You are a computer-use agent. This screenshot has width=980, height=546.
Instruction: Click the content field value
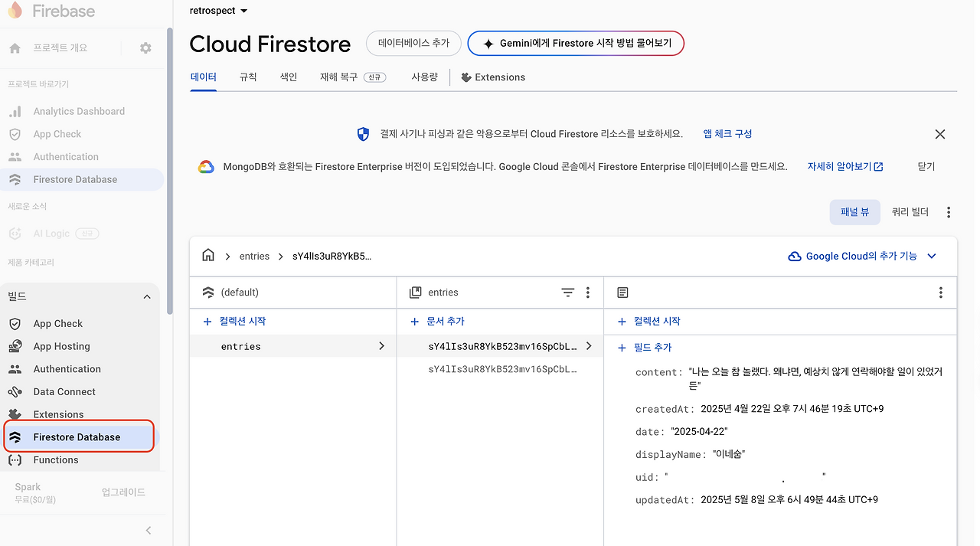[x=815, y=379]
